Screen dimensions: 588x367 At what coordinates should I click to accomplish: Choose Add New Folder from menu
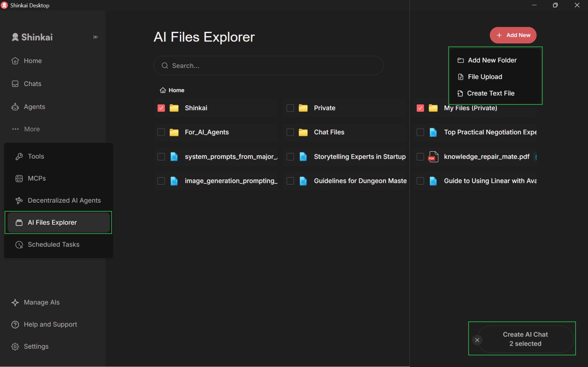tap(492, 60)
